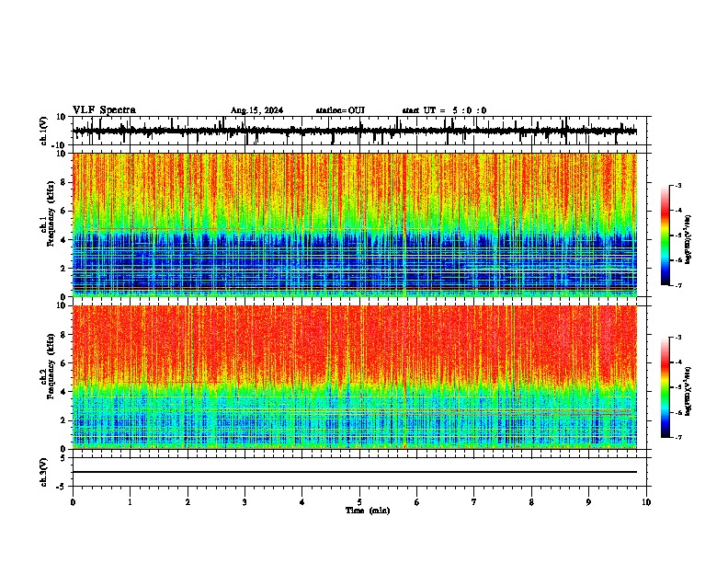Click the ch.2 "Frequency (kHz)" axis label
The width and height of the screenshot is (728, 563).
(x=51, y=366)
